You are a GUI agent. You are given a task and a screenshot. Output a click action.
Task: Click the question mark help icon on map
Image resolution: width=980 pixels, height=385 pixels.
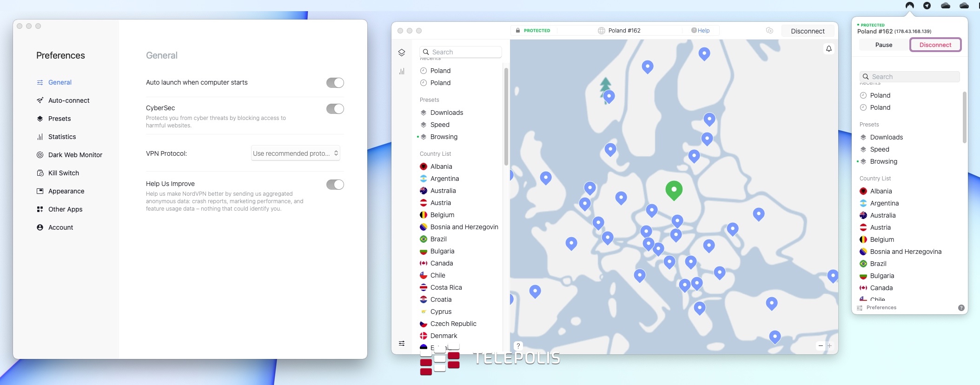coord(518,346)
